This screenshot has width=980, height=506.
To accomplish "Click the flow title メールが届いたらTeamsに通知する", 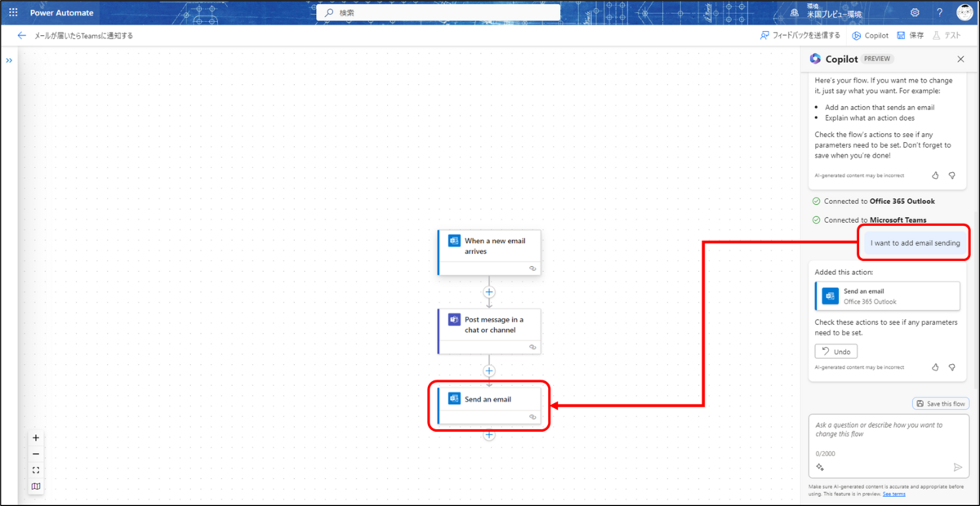I will coord(83,36).
